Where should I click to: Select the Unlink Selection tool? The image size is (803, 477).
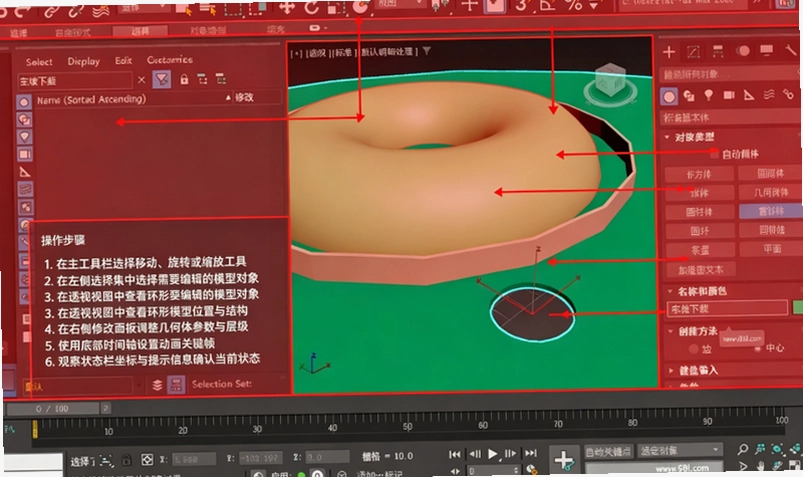click(x=76, y=9)
